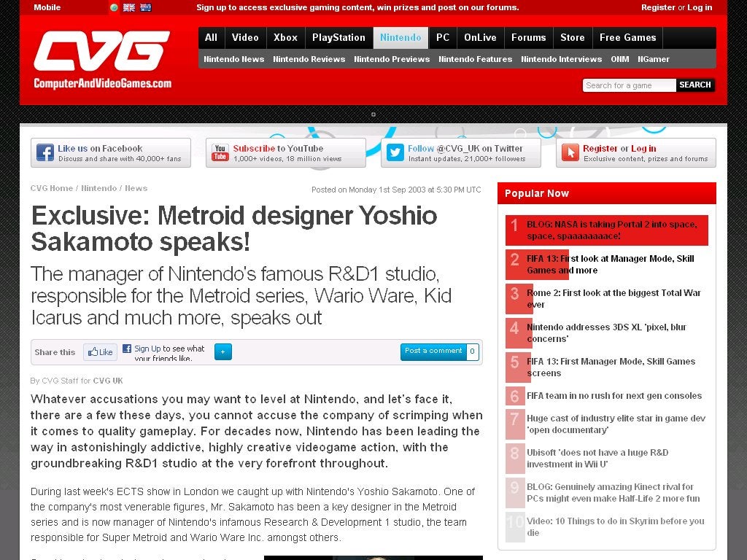Open Nintendo News submenu link
Image resolution: width=747 pixels, height=560 pixels.
pos(234,59)
